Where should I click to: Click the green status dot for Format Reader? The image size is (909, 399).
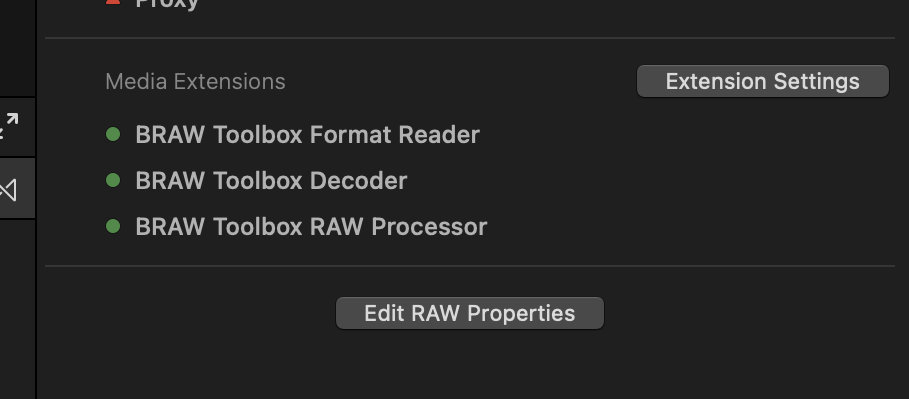coord(113,135)
